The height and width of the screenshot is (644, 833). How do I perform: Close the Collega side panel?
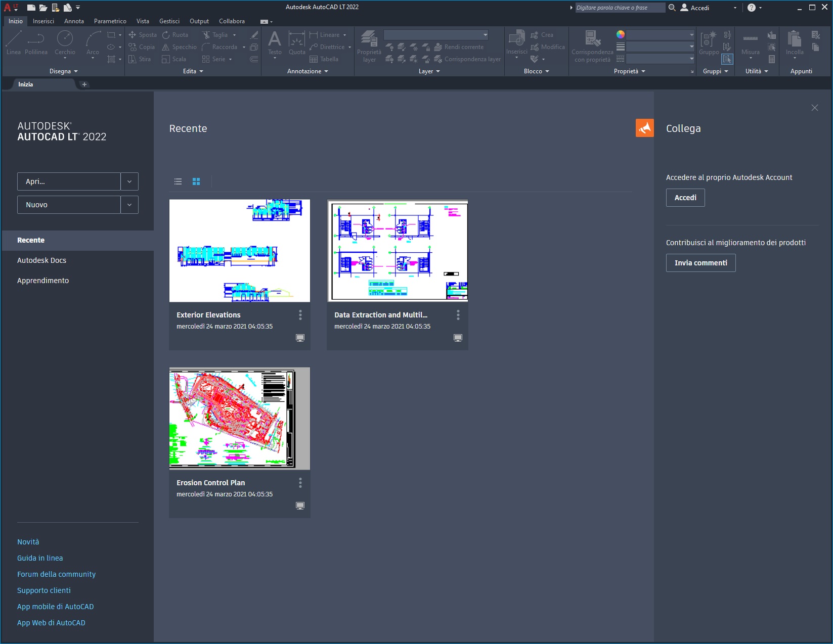[814, 108]
